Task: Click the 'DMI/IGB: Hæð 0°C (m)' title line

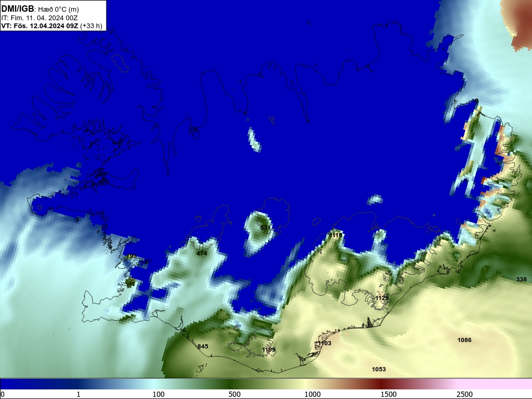Action: pyautogui.click(x=40, y=9)
